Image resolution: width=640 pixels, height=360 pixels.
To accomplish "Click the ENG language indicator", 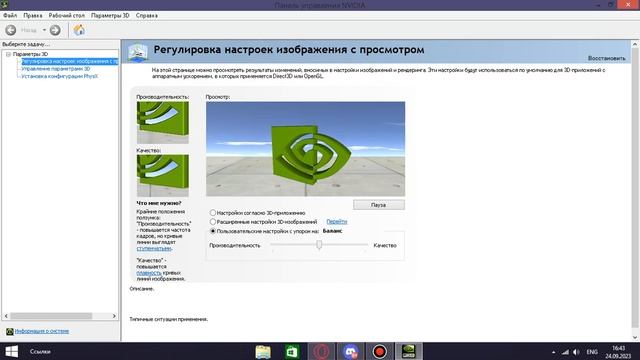I will 592,352.
